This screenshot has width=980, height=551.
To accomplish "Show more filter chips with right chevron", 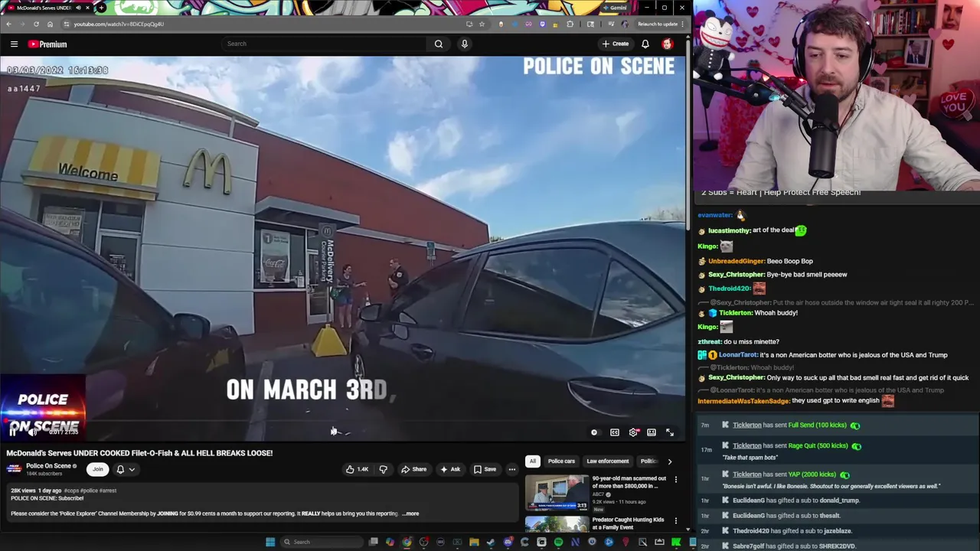I will (670, 461).
